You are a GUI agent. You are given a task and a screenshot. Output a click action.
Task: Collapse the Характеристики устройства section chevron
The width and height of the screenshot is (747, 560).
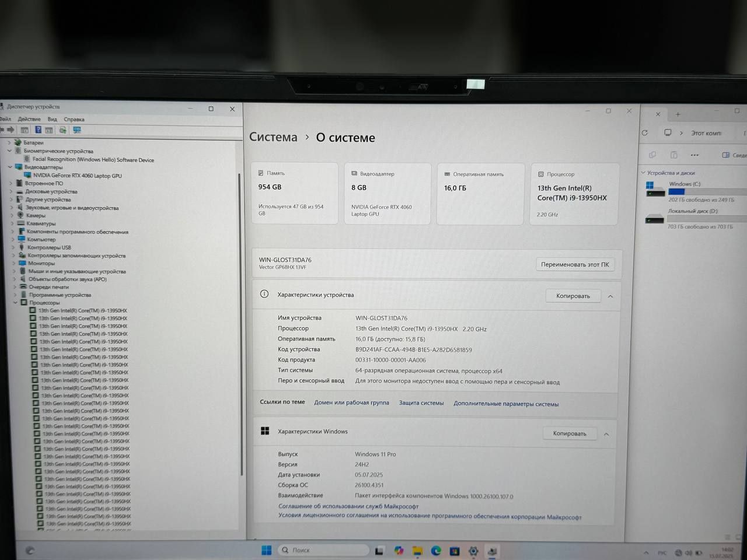pyautogui.click(x=610, y=296)
